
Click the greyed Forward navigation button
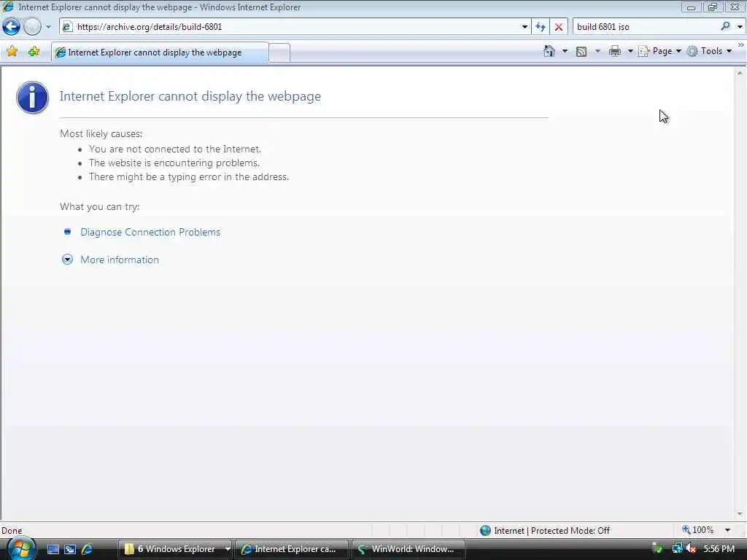click(x=32, y=27)
